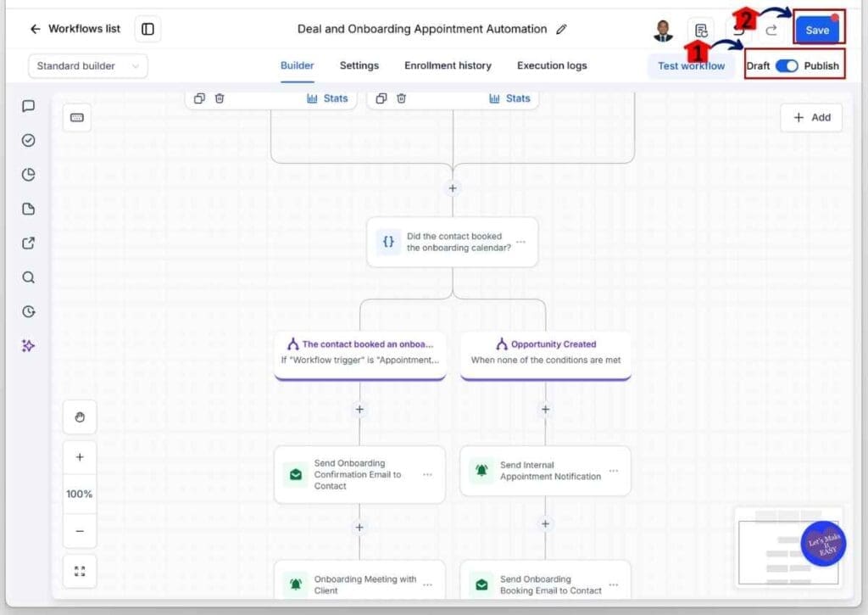Open the user profile avatar
Viewport: 868px width, 615px height.
(663, 31)
